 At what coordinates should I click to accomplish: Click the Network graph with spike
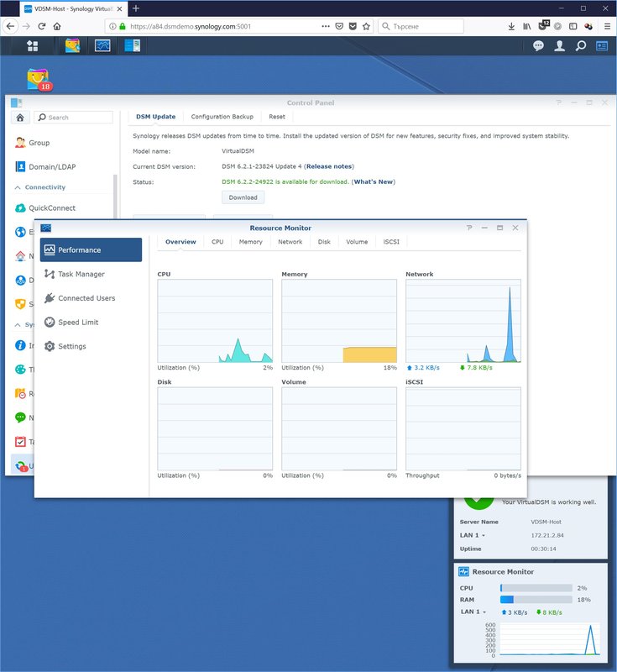coord(463,321)
